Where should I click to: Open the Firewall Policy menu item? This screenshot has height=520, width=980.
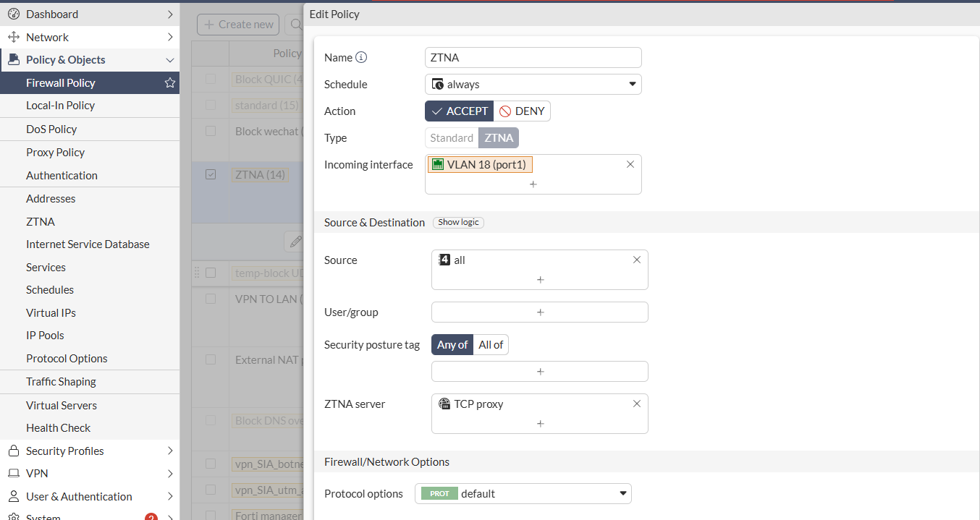click(90, 82)
